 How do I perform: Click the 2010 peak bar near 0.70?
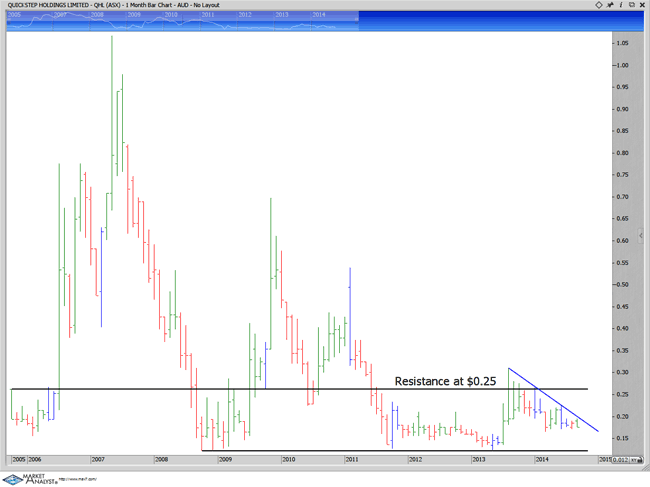271,274
